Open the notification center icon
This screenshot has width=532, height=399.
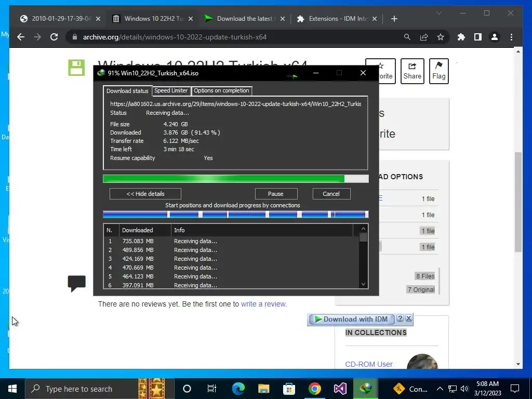(x=515, y=389)
